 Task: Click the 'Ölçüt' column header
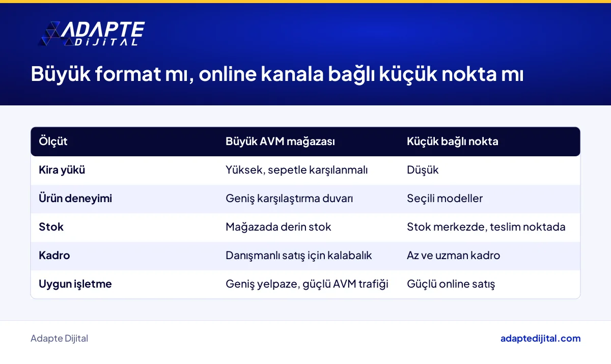(53, 142)
